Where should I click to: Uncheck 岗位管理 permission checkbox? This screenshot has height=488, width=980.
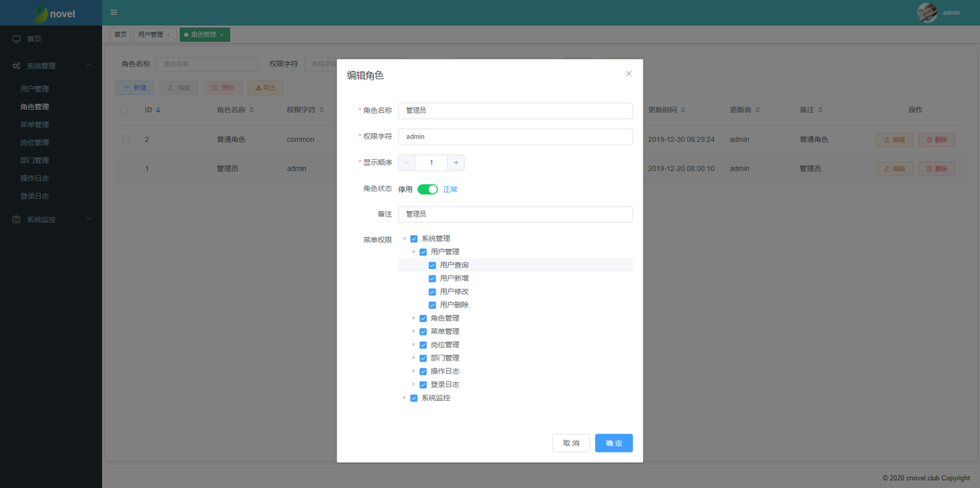click(x=423, y=345)
